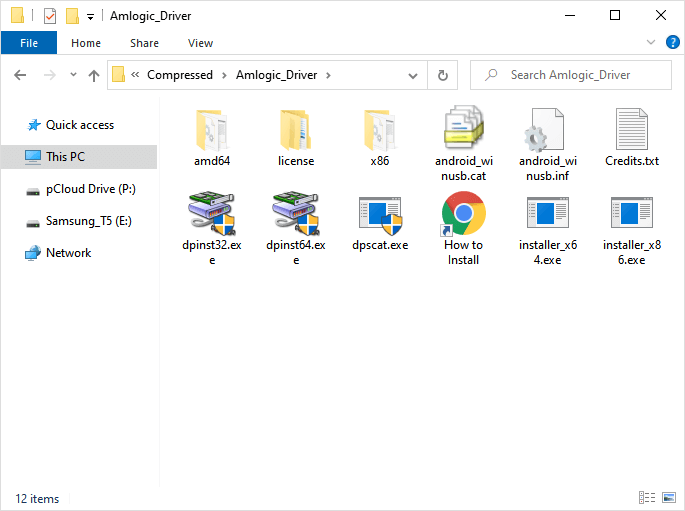This screenshot has height=511, width=685.
Task: Open the File tab
Action: point(29,43)
